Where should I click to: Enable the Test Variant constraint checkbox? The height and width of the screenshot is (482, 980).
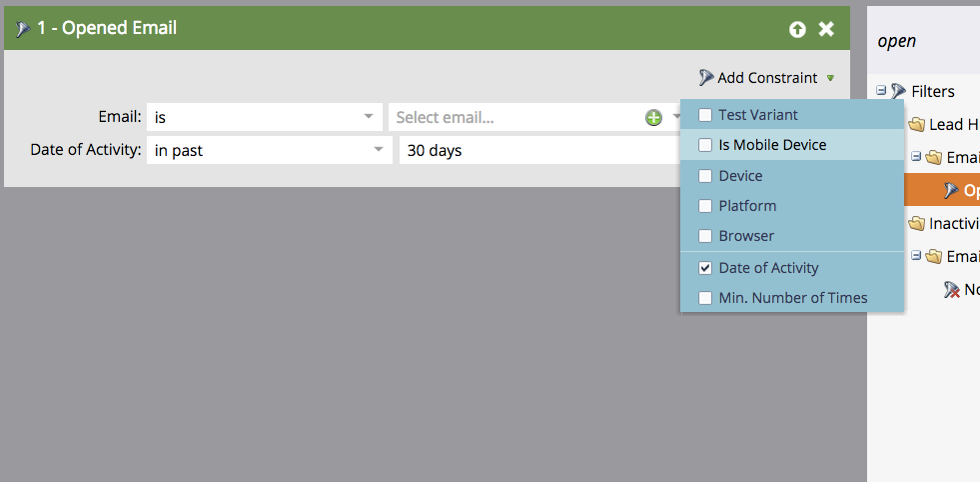(705, 115)
